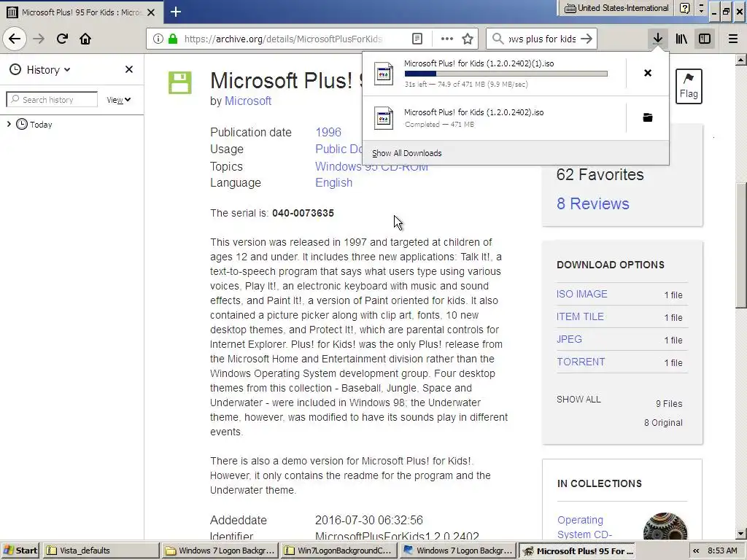Open the JPEG download option
The width and height of the screenshot is (747, 560).
click(569, 339)
